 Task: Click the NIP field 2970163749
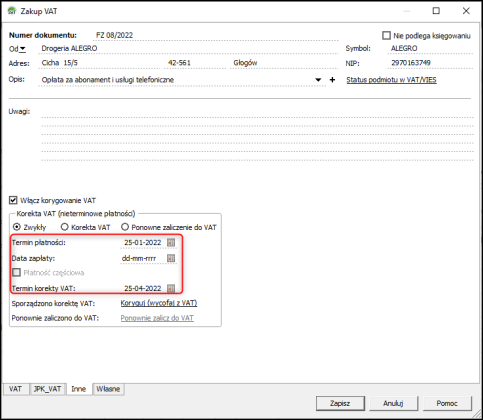[430, 63]
